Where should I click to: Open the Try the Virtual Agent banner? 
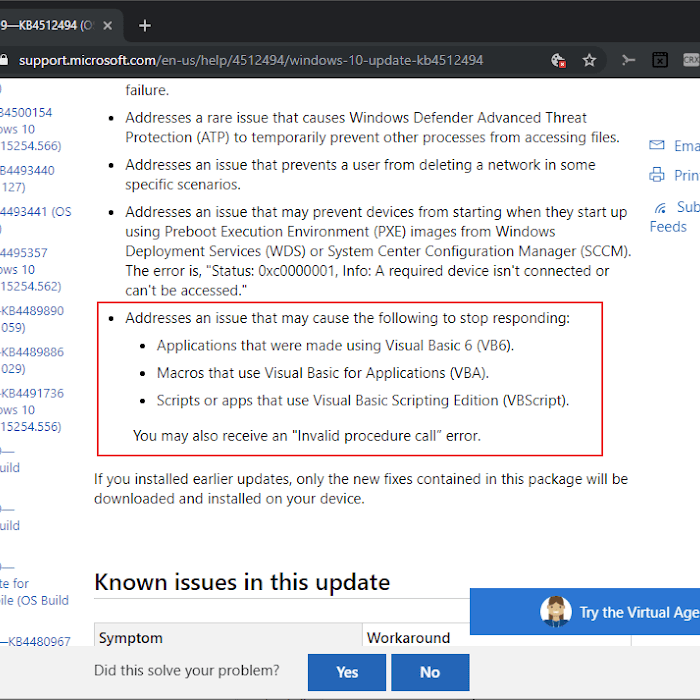coord(585,612)
